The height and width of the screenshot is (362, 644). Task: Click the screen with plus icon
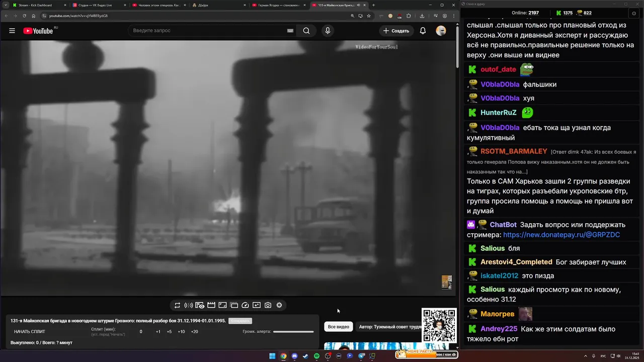pyautogui.click(x=257, y=305)
